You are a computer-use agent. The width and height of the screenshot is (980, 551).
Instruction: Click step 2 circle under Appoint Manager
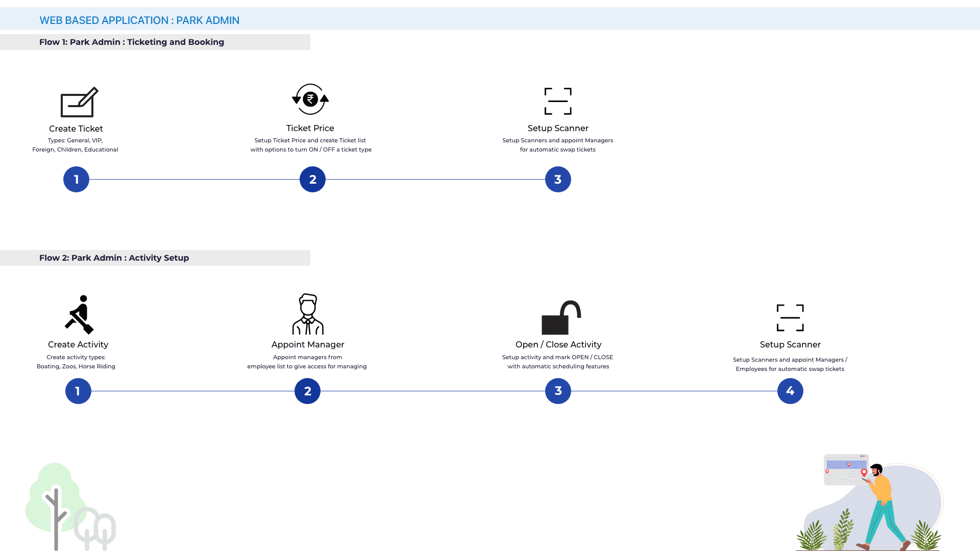click(307, 391)
